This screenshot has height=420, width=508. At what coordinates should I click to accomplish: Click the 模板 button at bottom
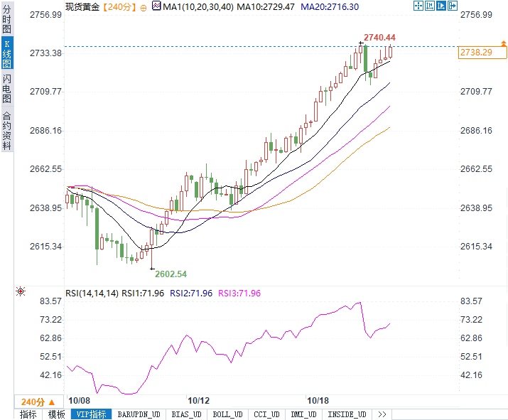coord(56,414)
